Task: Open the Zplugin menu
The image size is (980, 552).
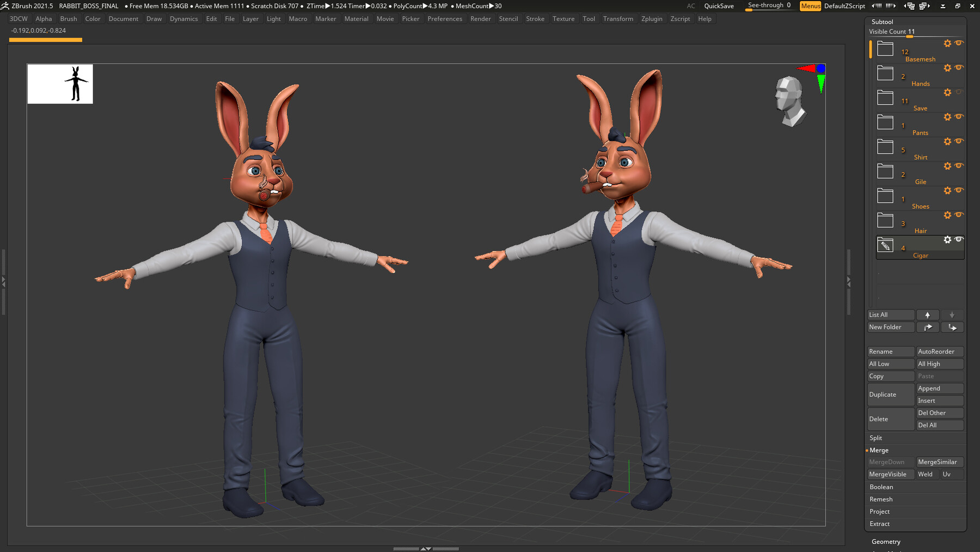Action: pos(652,19)
